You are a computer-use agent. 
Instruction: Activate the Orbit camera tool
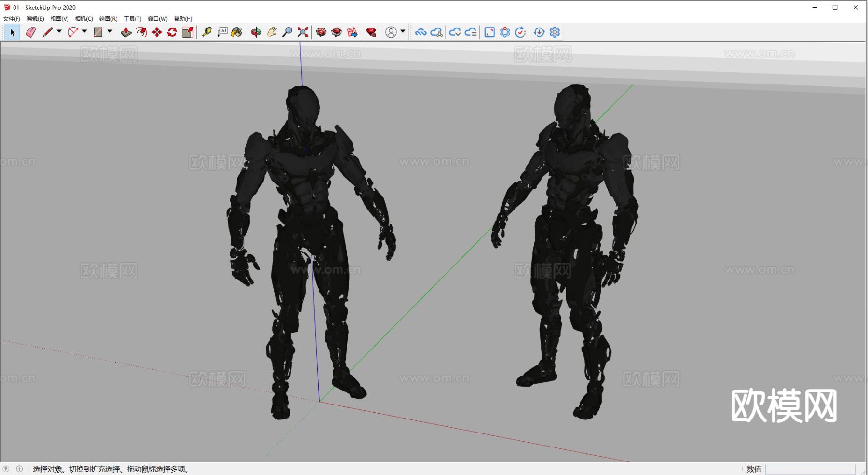[x=256, y=32]
